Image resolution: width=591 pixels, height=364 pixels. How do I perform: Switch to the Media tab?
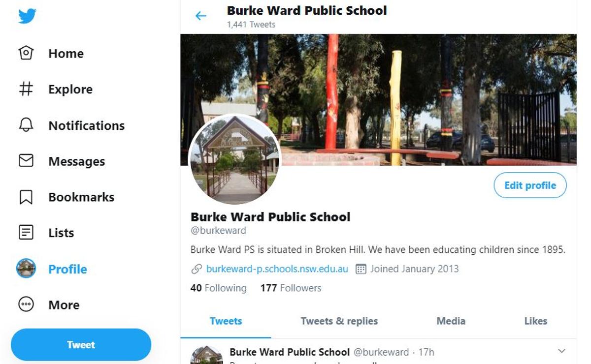tap(451, 321)
